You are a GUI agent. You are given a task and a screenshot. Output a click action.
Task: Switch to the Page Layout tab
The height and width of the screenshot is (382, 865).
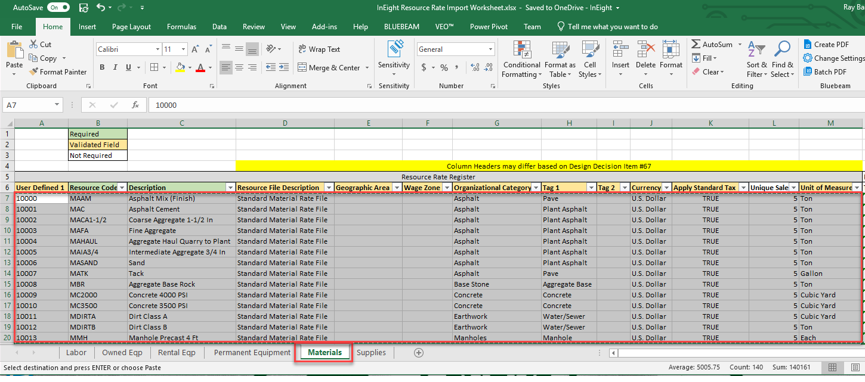[x=131, y=26]
